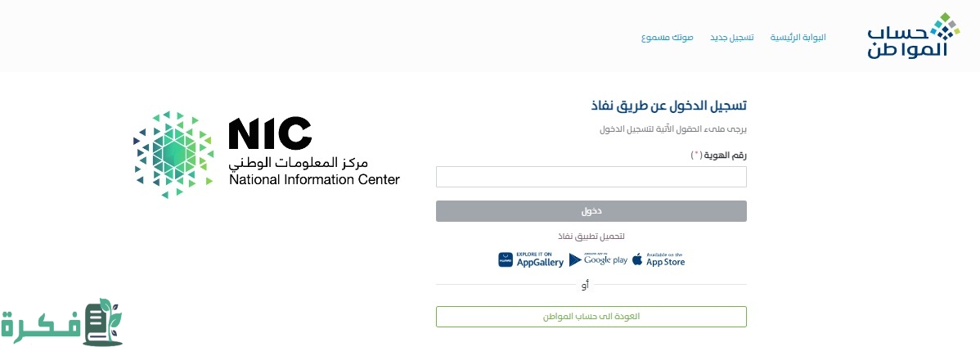The image size is (980, 347).
Task: Click the Apple logo on App Store badge
Action: coord(637,260)
